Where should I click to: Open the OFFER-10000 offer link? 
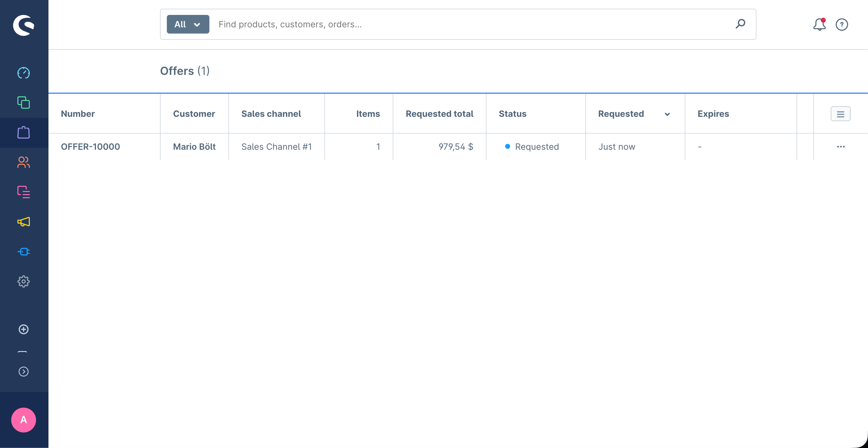click(x=90, y=147)
